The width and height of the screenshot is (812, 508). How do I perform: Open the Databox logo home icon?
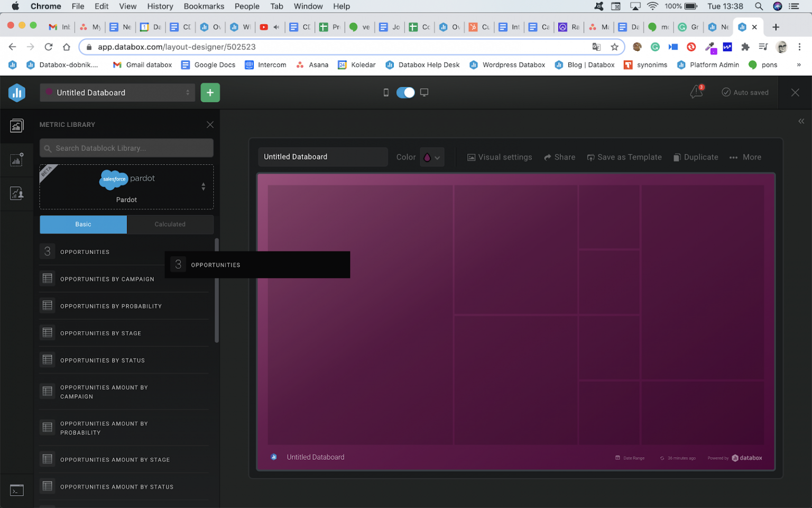pos(17,93)
